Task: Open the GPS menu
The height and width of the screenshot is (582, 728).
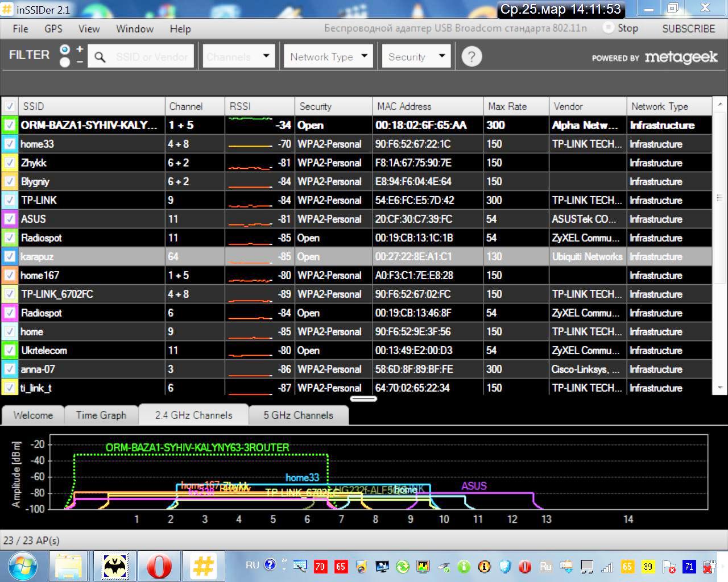Action: (53, 28)
